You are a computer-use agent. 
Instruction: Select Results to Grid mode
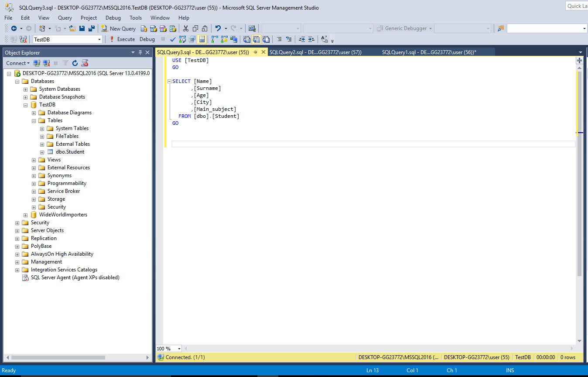point(256,39)
